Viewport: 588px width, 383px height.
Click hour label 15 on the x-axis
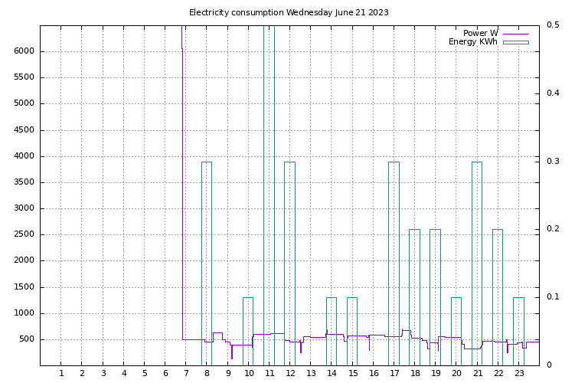pyautogui.click(x=353, y=373)
